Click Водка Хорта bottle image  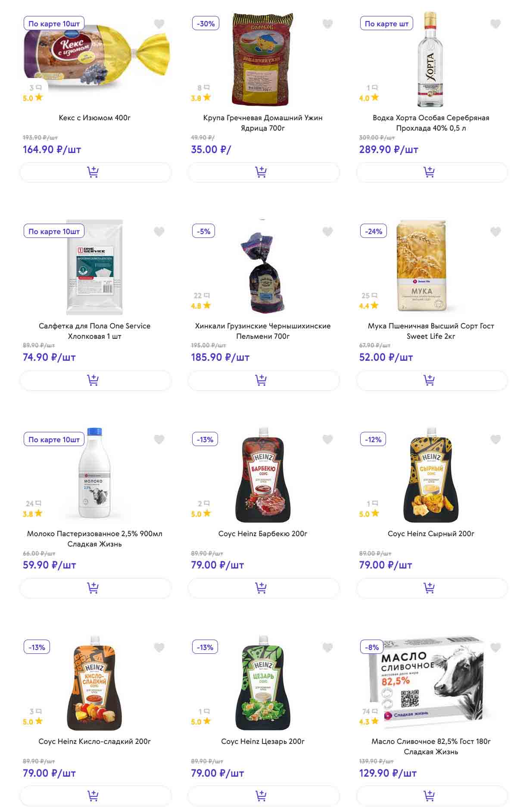pyautogui.click(x=430, y=59)
